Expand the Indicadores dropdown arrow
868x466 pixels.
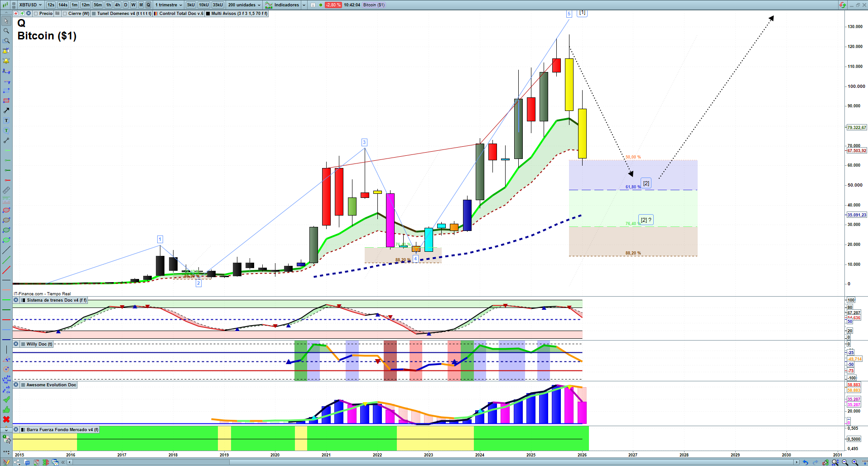pos(304,5)
